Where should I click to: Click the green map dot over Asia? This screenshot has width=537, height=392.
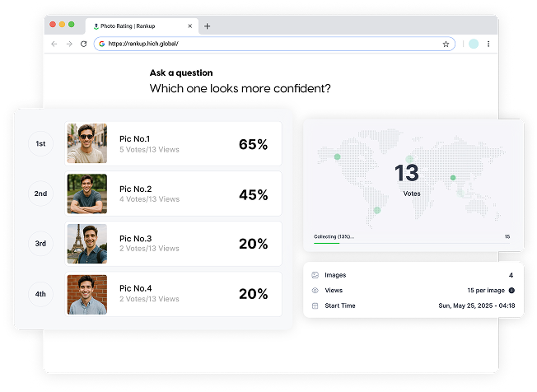tap(453, 178)
